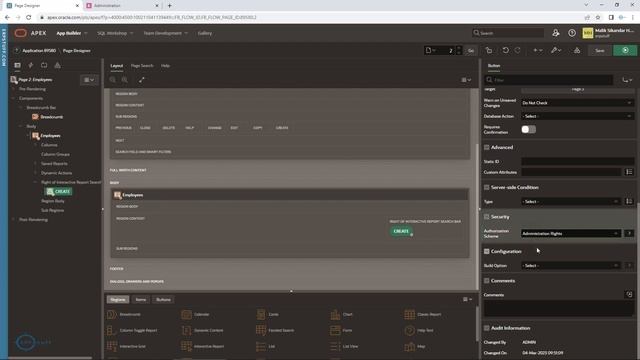Collapse the Configuration property group
Screen dimensions: 640x360
click(487, 251)
